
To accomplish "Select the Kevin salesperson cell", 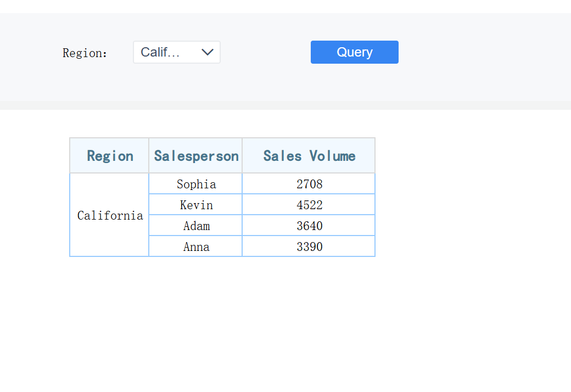I will (x=195, y=205).
